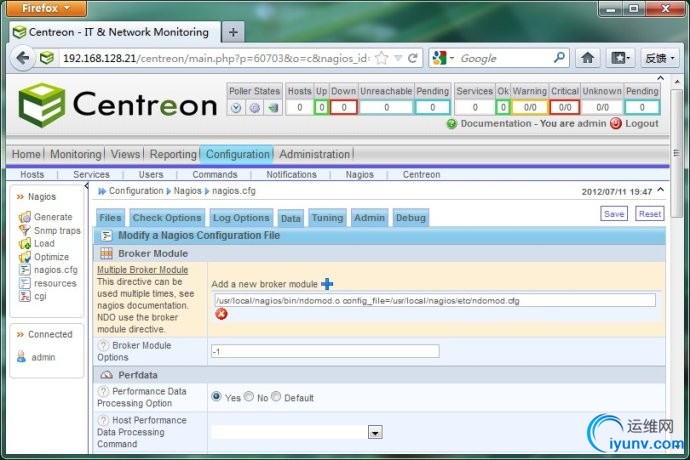The width and height of the screenshot is (690, 460).
Task: Click the first Poller States clock icon
Action: coord(236,108)
